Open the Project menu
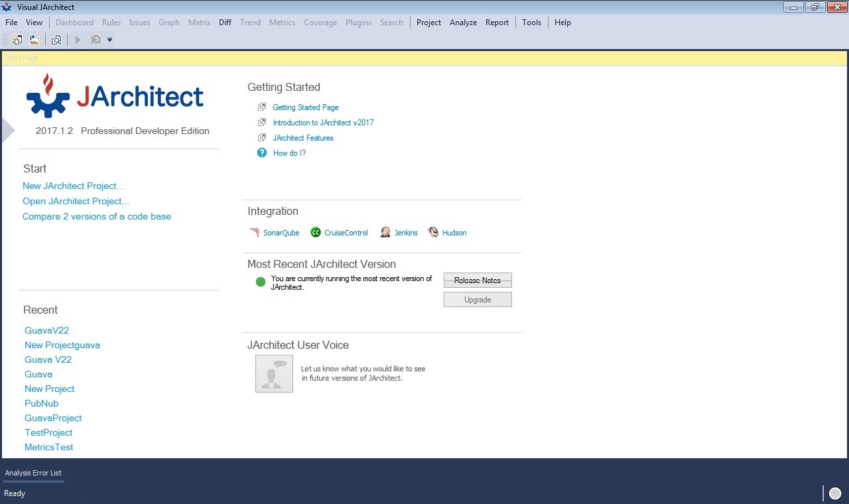849x504 pixels. click(x=428, y=22)
